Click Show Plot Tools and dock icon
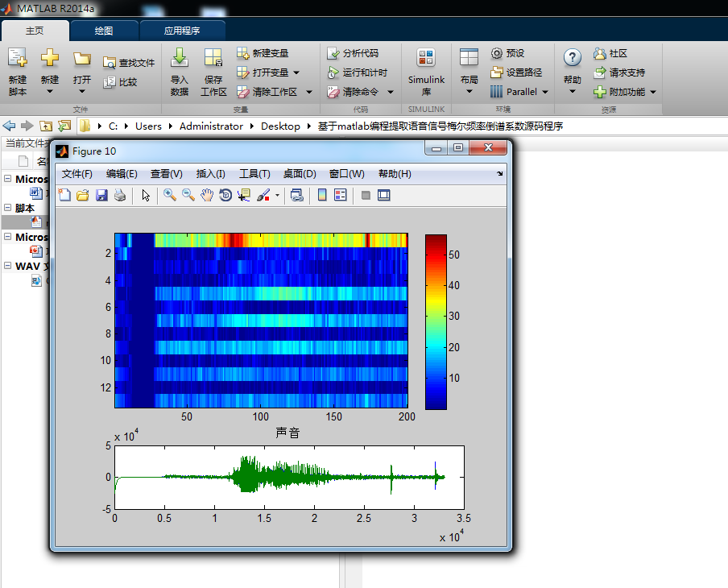The height and width of the screenshot is (588, 728). 384,195
